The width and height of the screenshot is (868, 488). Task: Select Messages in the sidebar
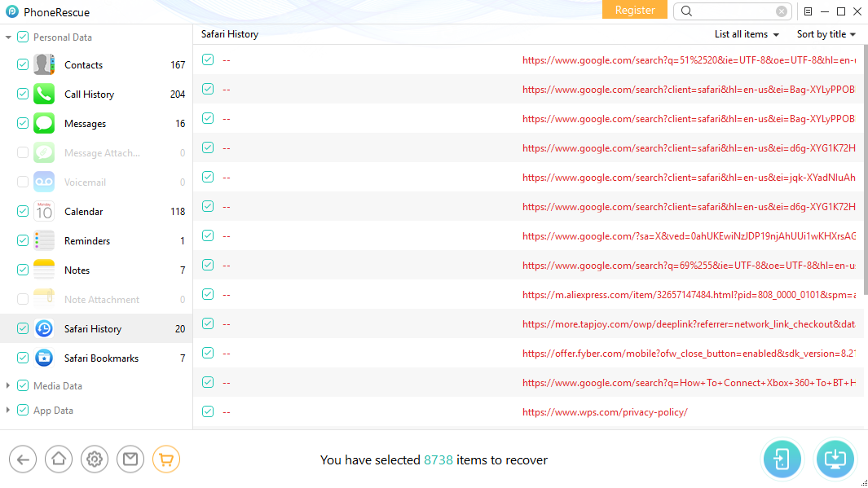[85, 124]
